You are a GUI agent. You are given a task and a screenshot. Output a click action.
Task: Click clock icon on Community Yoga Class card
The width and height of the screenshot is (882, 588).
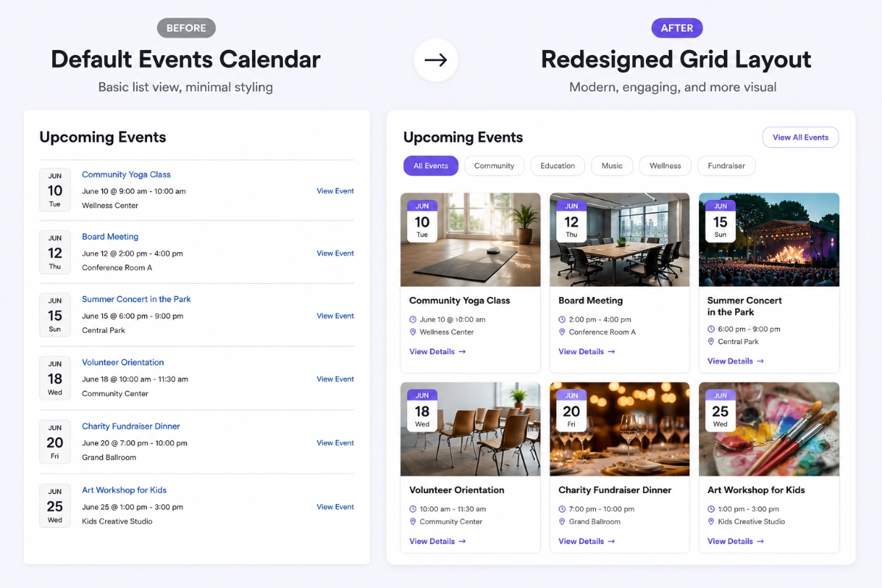coord(413,320)
